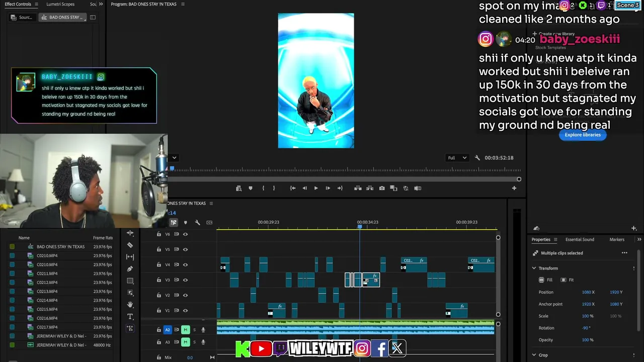Open Program monitor panel menu

(183, 4)
